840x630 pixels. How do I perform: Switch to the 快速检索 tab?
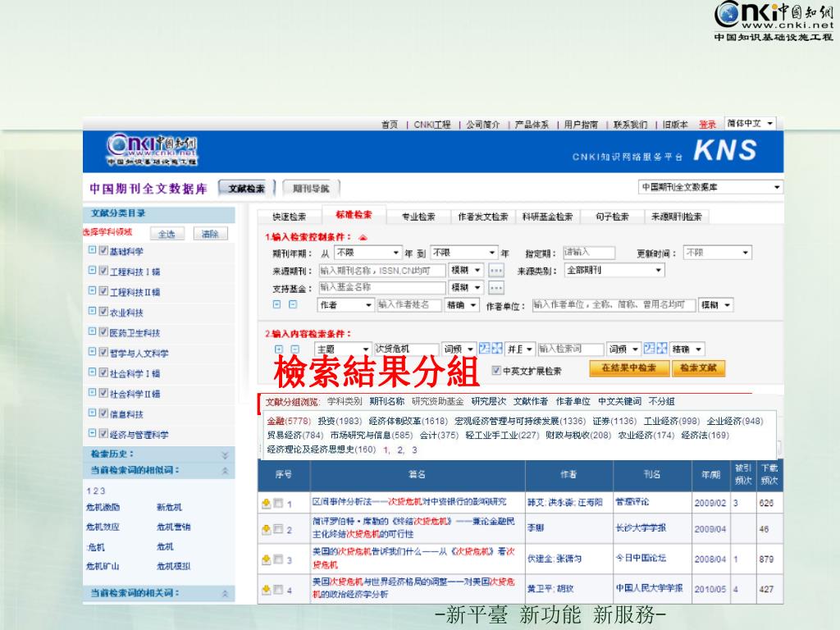(290, 217)
